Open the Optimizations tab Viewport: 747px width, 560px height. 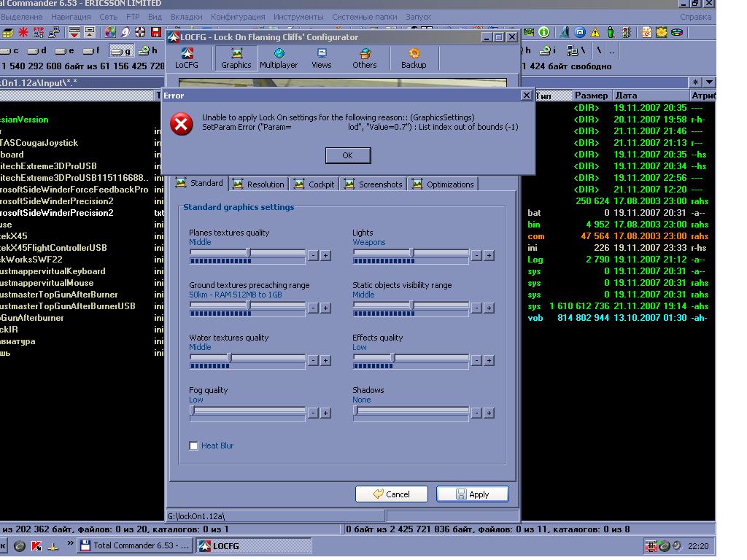(444, 184)
